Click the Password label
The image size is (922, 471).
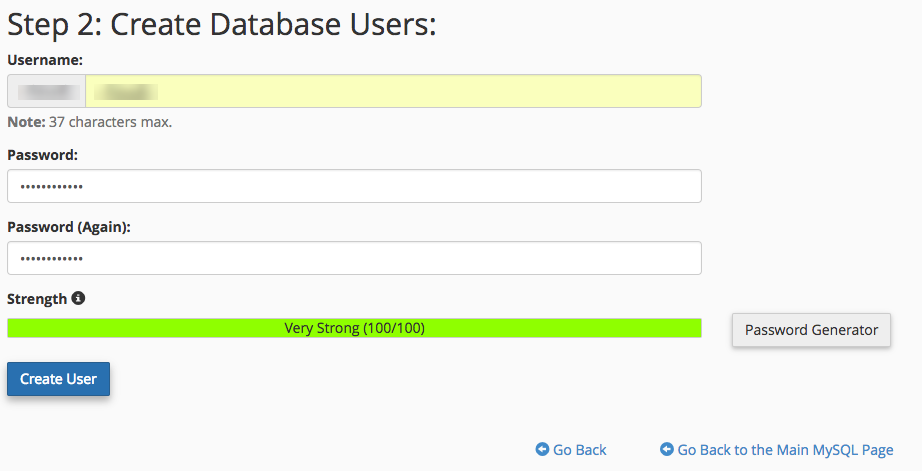click(x=43, y=155)
